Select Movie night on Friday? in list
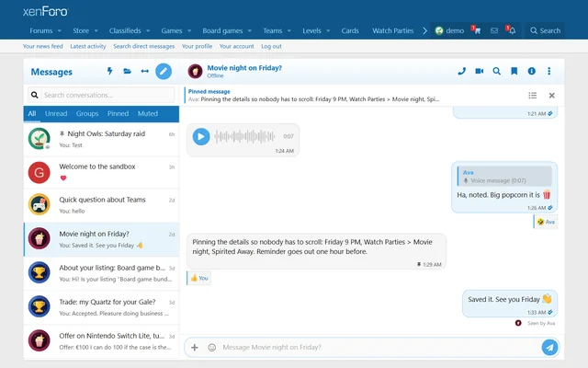 coord(101,239)
